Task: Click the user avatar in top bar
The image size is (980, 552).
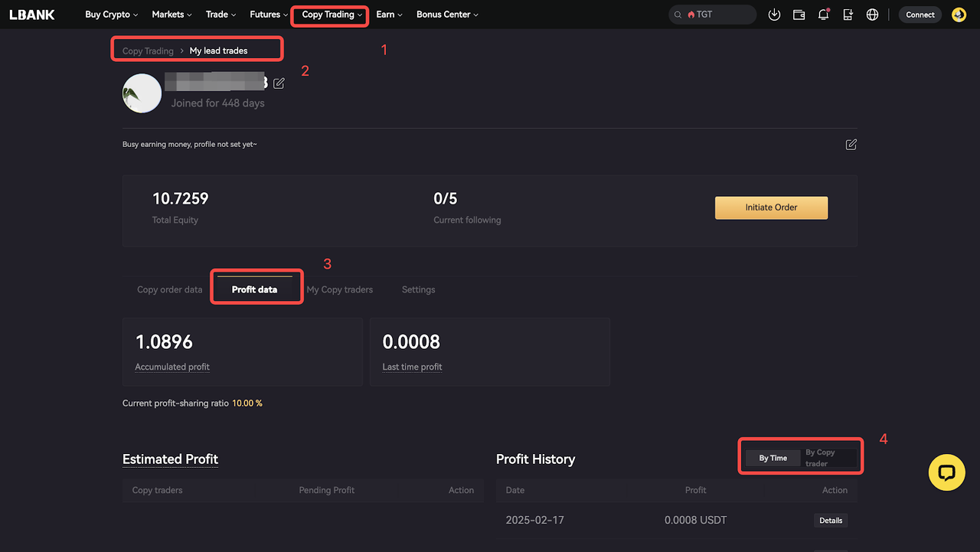Action: [x=959, y=15]
